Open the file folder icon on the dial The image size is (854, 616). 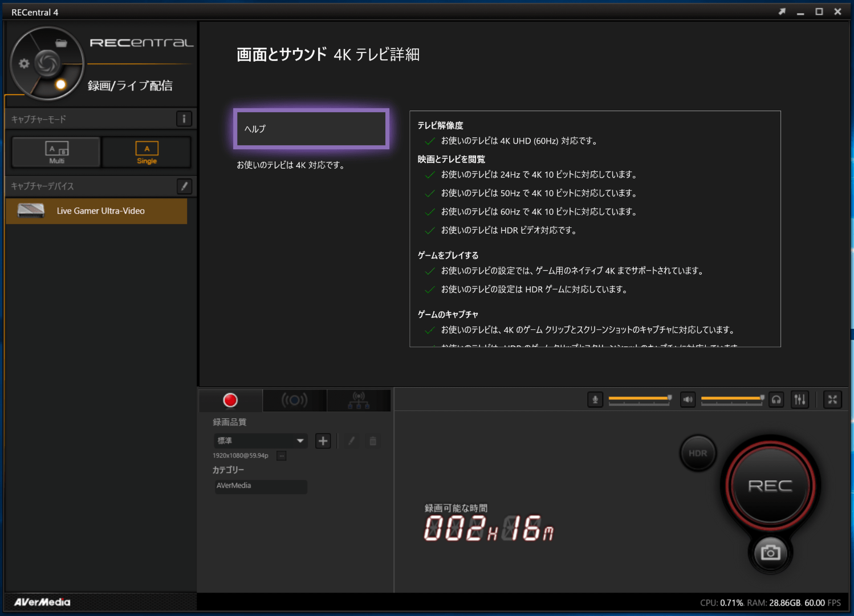coord(61,43)
